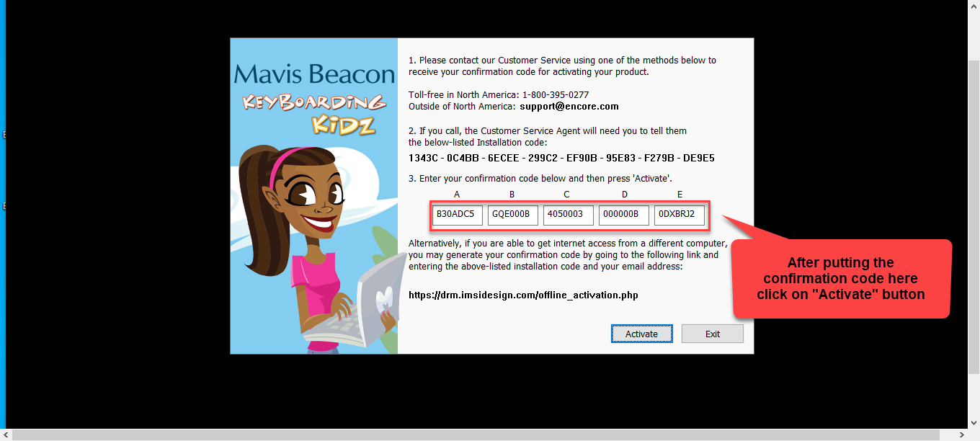Click the Mavis Beacon Keyboarding Kidz artwork
The image size is (980, 441).
tap(314, 196)
